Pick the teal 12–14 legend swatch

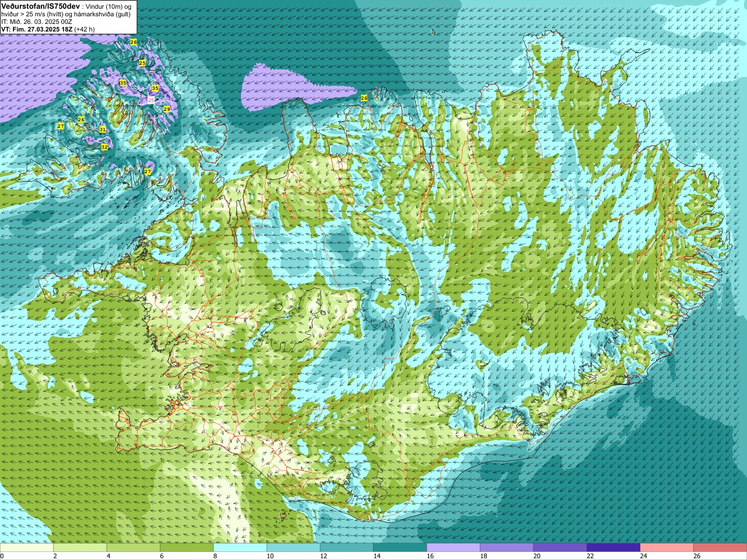click(347, 548)
